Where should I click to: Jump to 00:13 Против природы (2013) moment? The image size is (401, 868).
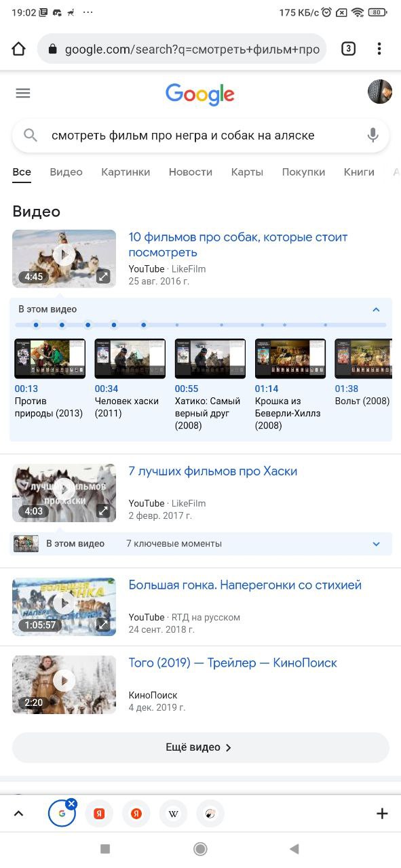pos(50,379)
